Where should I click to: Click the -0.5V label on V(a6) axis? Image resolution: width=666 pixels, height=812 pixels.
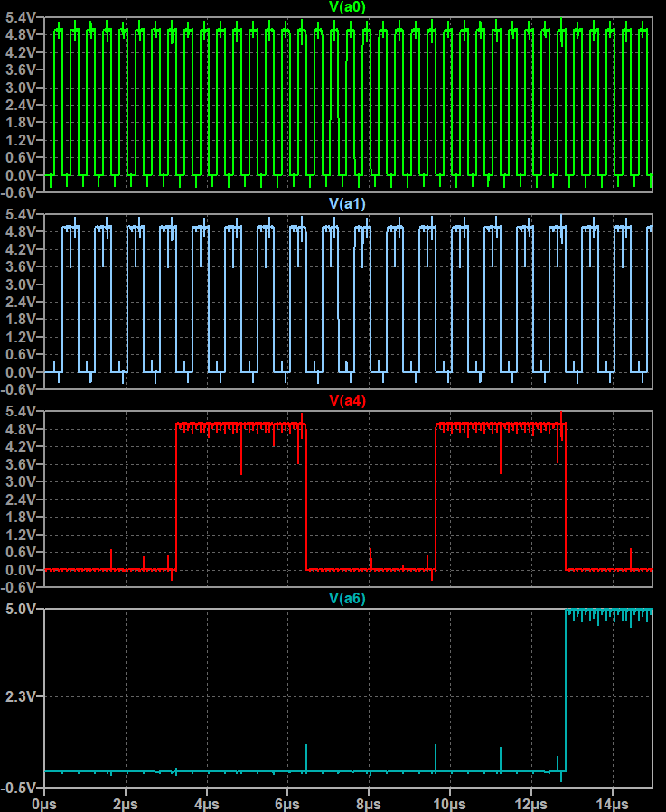tap(19, 788)
